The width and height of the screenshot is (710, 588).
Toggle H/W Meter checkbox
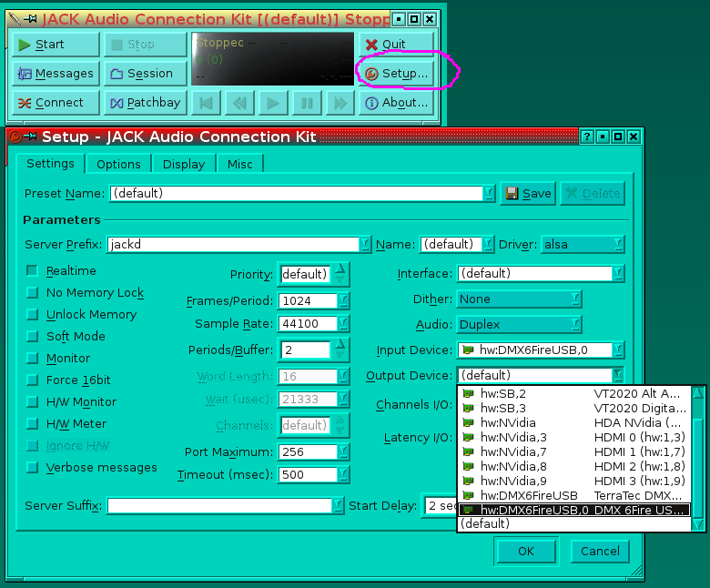tap(32, 423)
